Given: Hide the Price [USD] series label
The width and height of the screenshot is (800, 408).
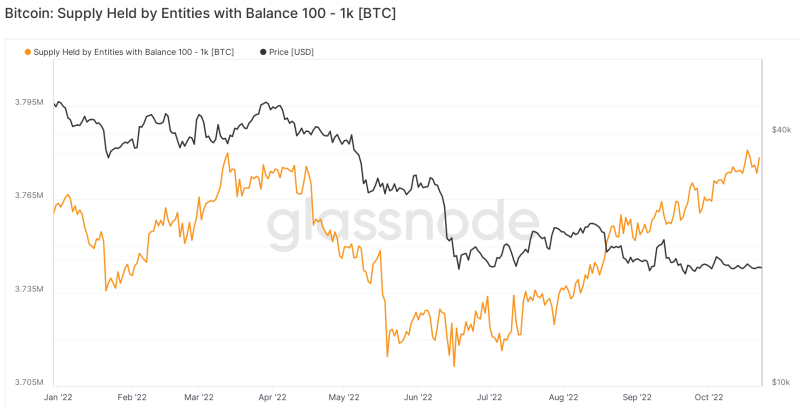Looking at the screenshot, I should pyautogui.click(x=291, y=52).
